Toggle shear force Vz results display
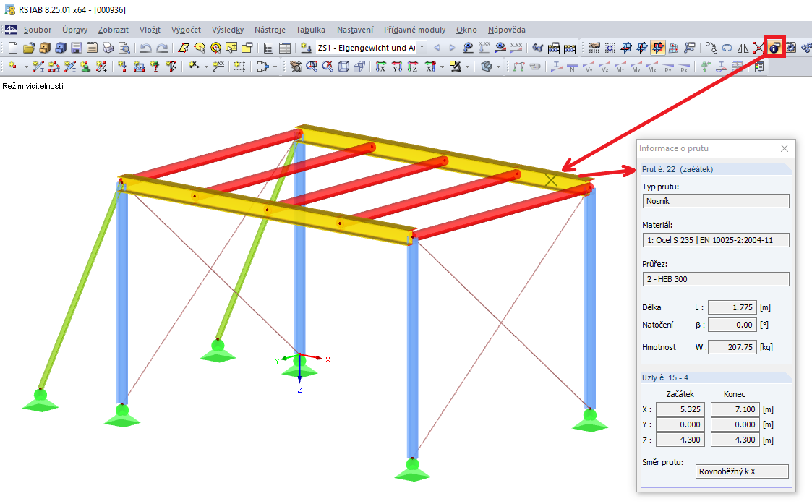 [605, 67]
